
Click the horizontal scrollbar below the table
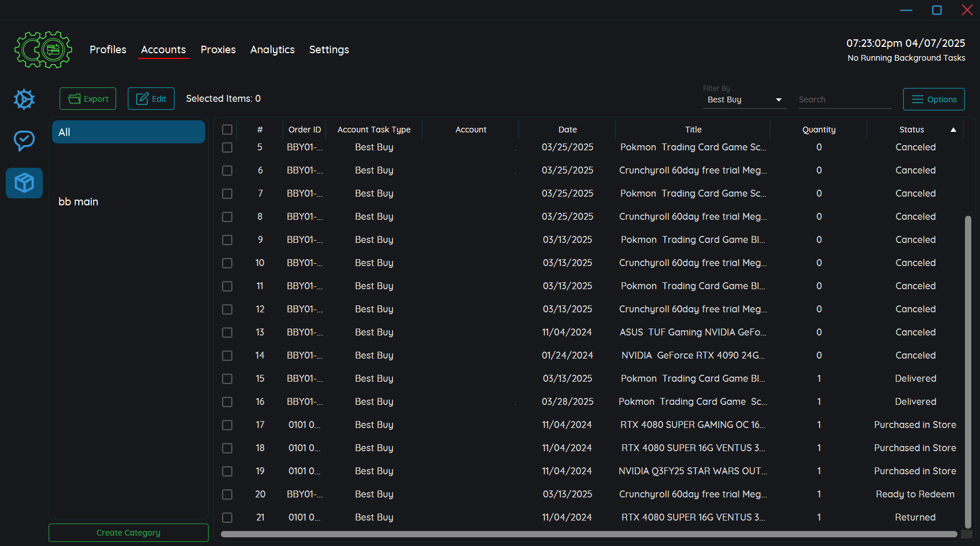coord(589,534)
